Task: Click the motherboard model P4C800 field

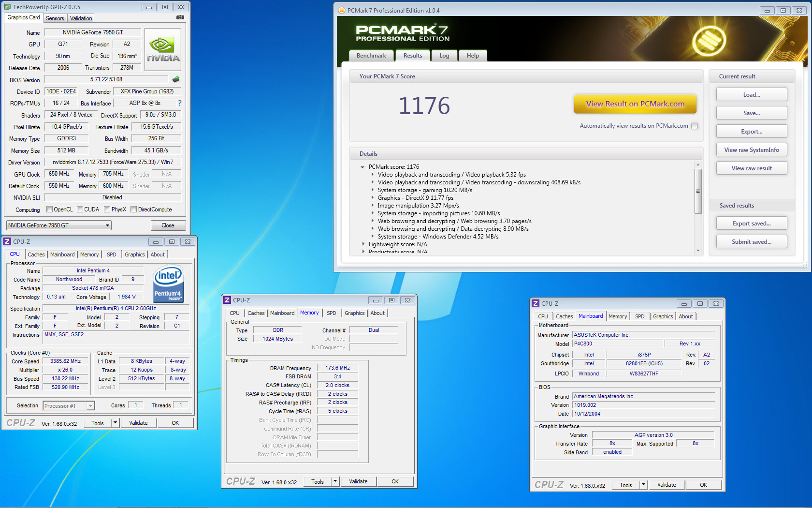Action: pos(618,344)
